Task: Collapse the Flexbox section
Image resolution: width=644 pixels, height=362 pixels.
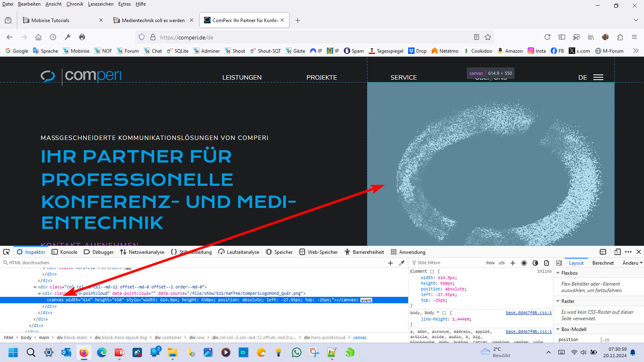Action: [558, 273]
